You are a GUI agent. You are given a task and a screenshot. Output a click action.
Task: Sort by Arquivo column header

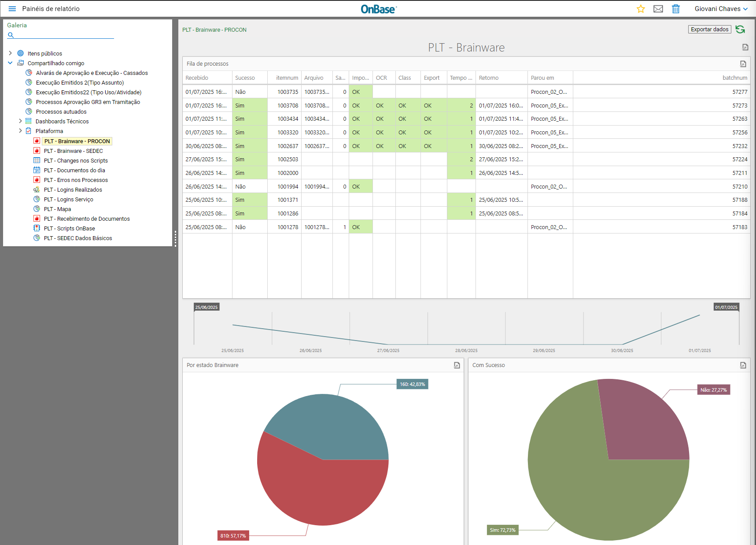pyautogui.click(x=317, y=78)
